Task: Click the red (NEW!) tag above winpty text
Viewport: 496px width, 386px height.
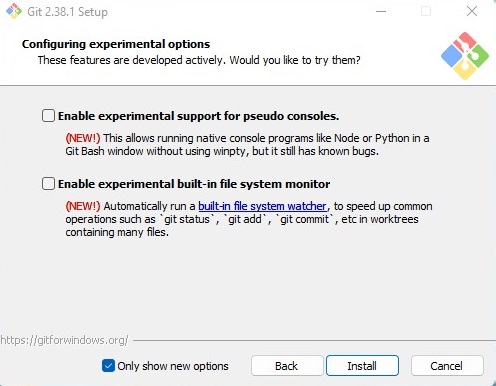Action: point(83,138)
